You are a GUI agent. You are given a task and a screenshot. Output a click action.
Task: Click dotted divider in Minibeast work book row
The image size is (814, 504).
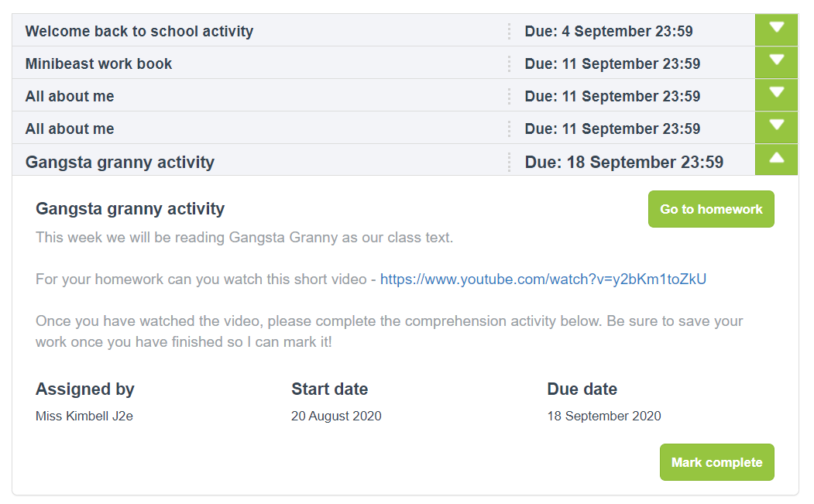(x=509, y=64)
